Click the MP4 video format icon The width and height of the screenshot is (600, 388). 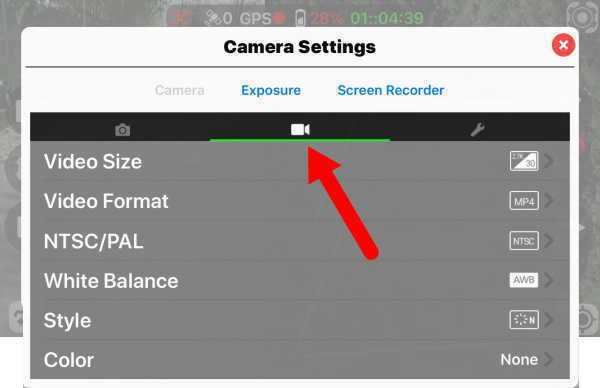point(524,201)
